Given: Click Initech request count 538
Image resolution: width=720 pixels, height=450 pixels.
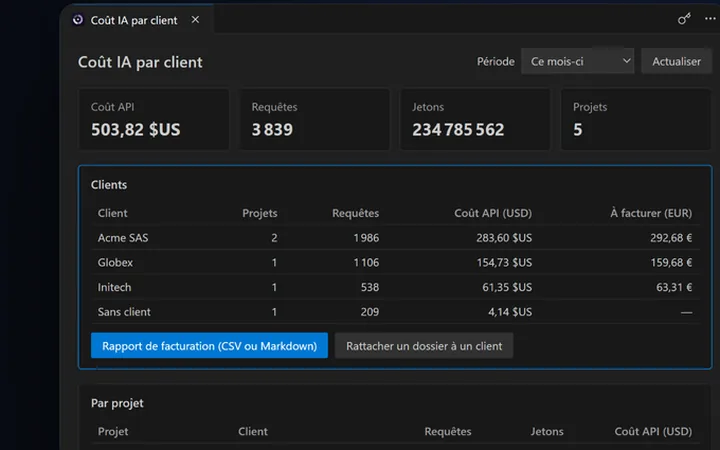Looking at the screenshot, I should click(x=370, y=287).
